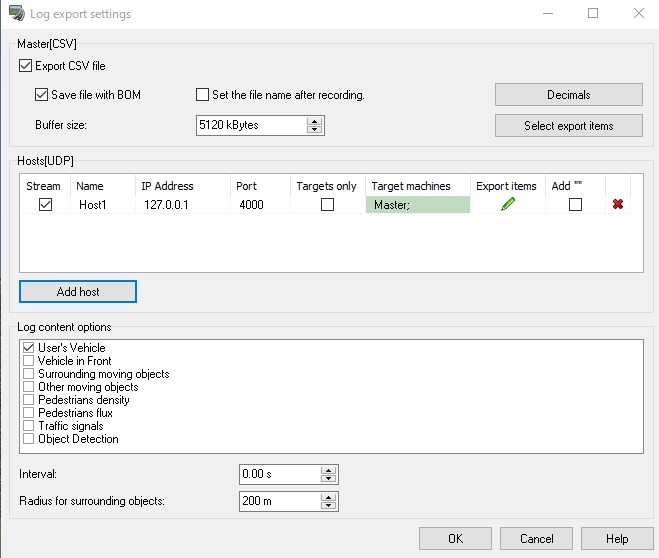The width and height of the screenshot is (659, 558).
Task: Add a new UDP host
Action: click(x=78, y=292)
